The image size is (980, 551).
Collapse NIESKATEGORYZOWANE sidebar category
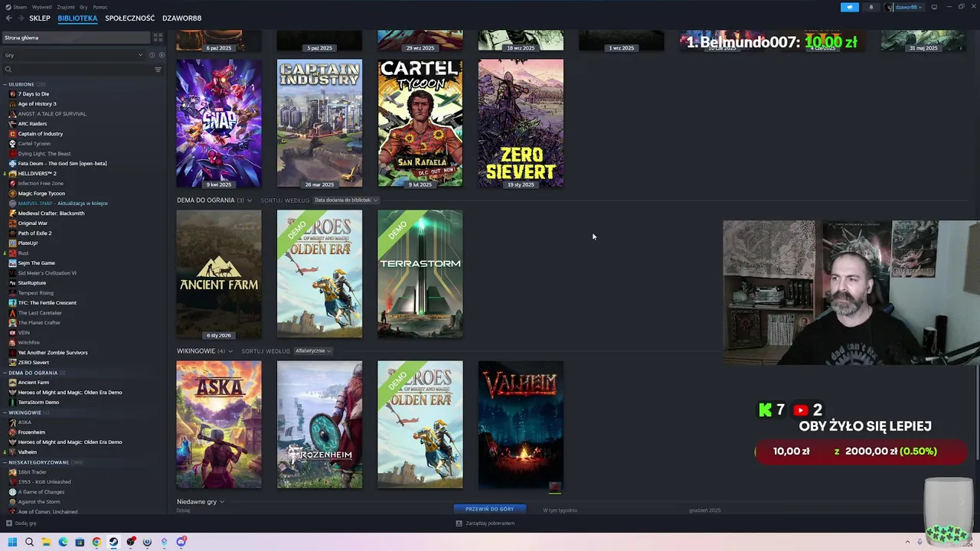coord(5,462)
